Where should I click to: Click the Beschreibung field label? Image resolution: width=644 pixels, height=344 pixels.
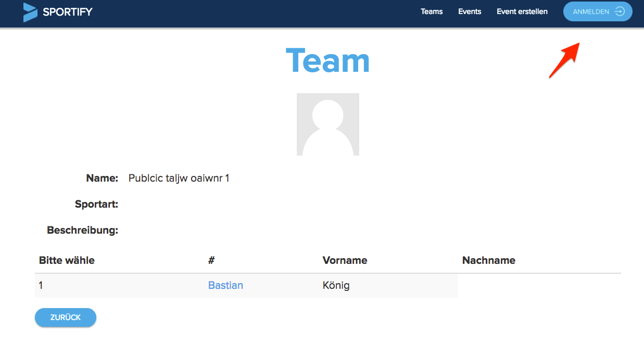82,230
